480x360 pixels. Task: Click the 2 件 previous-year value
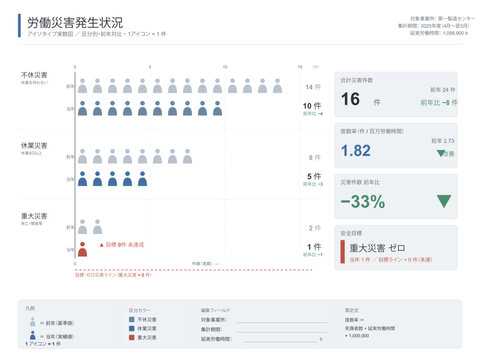[315, 228]
